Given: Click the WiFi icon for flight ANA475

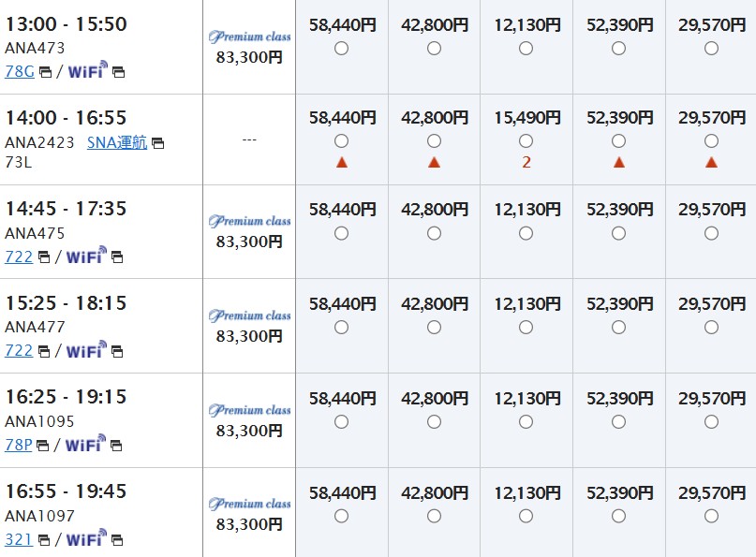Looking at the screenshot, I should 87,256.
